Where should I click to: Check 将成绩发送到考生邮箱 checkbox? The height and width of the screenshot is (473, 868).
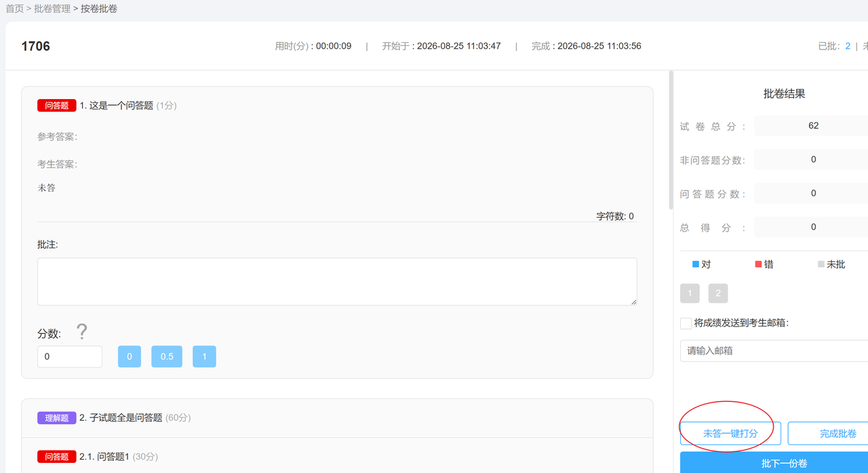(686, 323)
